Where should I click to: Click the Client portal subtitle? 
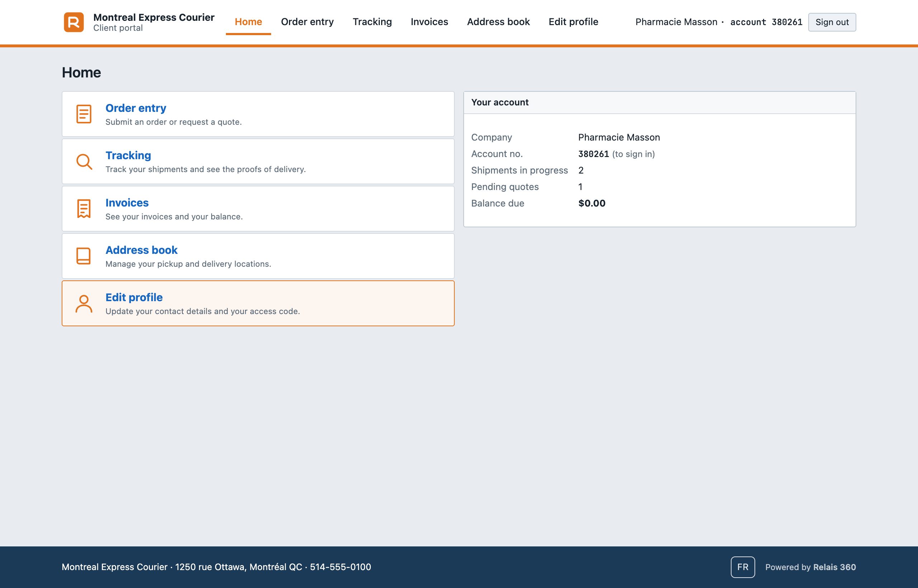(x=118, y=28)
